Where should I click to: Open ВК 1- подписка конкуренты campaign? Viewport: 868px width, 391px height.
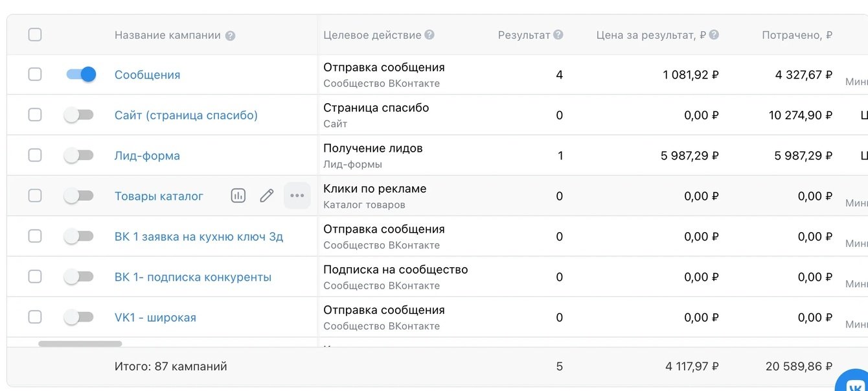pos(192,278)
